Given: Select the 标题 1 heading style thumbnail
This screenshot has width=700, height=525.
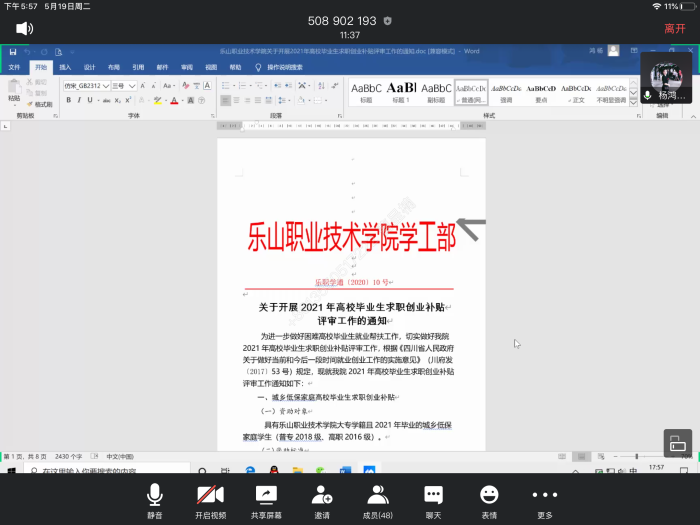Looking at the screenshot, I should 401,92.
